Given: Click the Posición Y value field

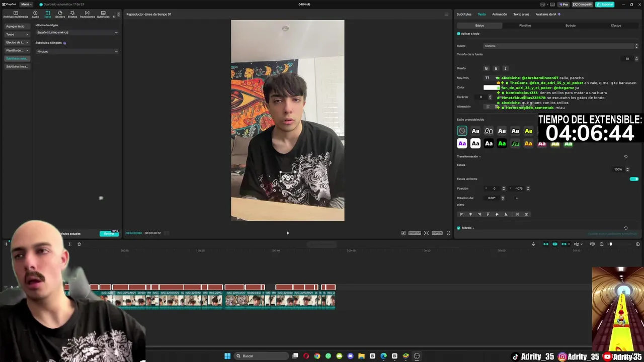Looking at the screenshot, I should pos(519,189).
